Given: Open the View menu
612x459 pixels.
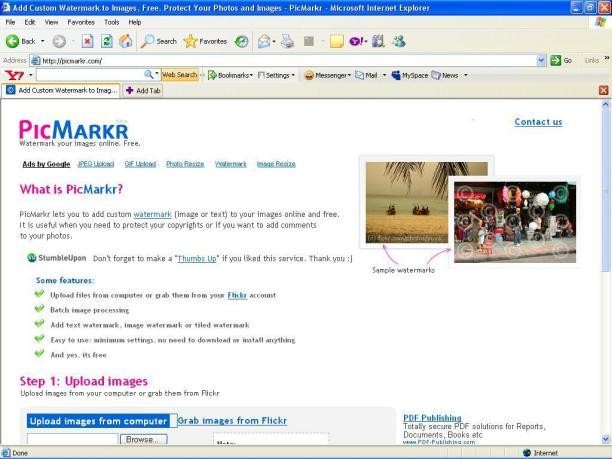Looking at the screenshot, I should (x=51, y=22).
